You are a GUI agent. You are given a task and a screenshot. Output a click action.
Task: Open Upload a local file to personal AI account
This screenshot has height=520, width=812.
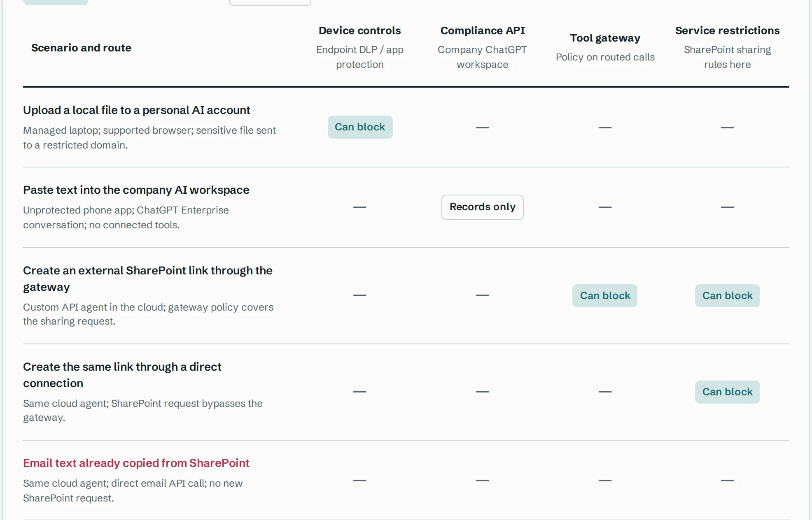(137, 110)
